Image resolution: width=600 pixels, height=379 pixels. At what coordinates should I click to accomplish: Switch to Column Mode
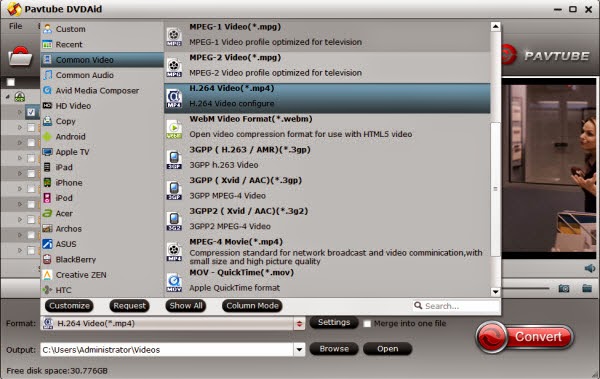[x=252, y=305]
